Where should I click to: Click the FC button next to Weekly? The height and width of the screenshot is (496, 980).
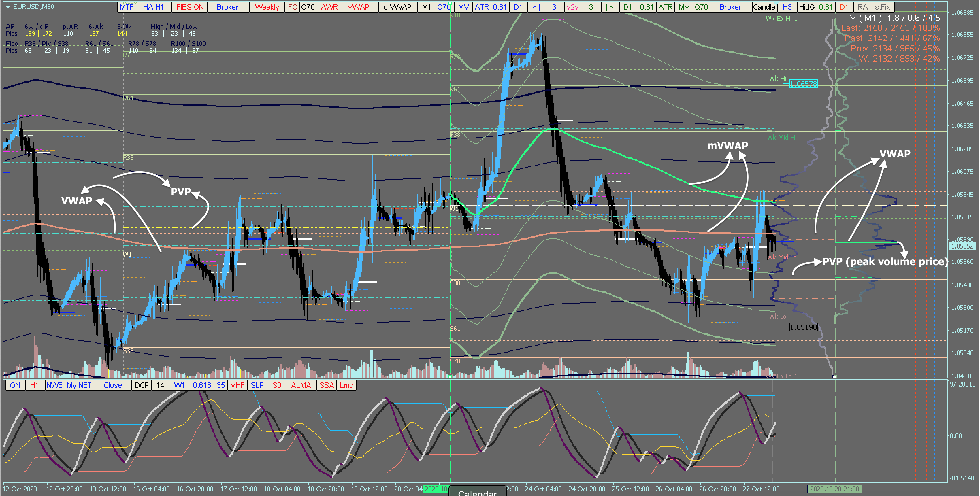(x=292, y=7)
